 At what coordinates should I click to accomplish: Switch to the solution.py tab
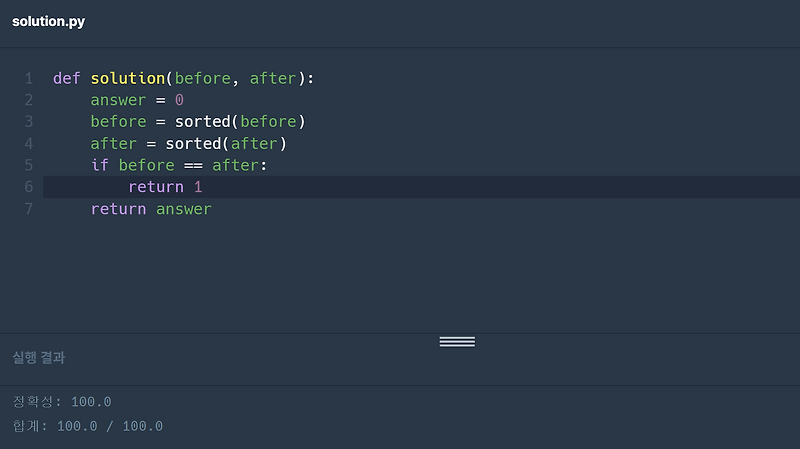click(48, 22)
